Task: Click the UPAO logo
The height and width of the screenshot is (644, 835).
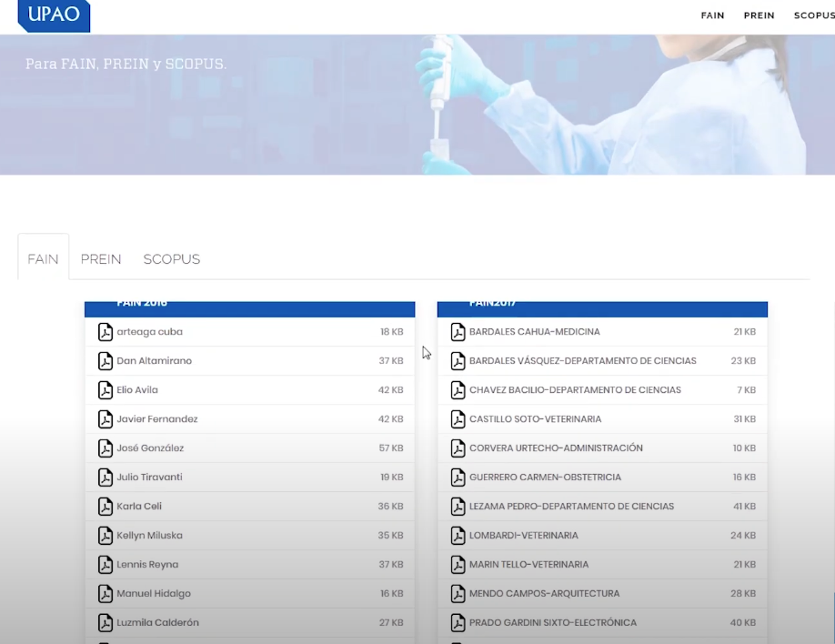Action: click(54, 15)
